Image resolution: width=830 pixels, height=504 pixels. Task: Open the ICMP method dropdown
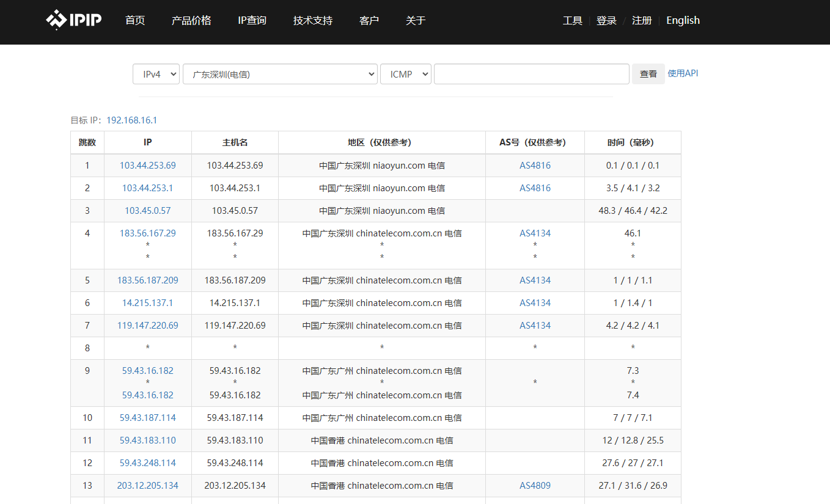click(405, 74)
